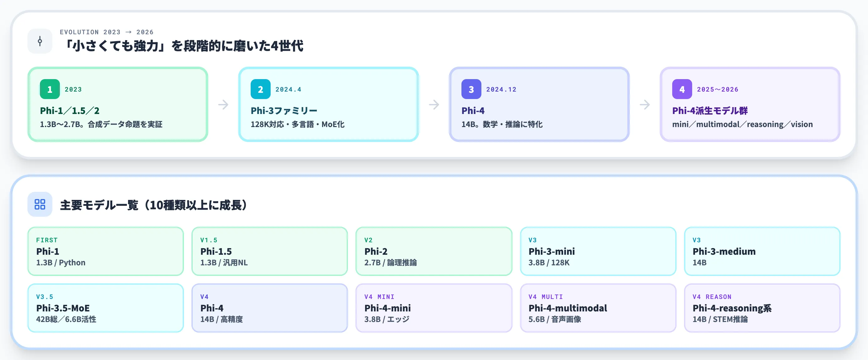Click the V4 REASON tag
Screen dimensions: 868x360
click(712, 297)
